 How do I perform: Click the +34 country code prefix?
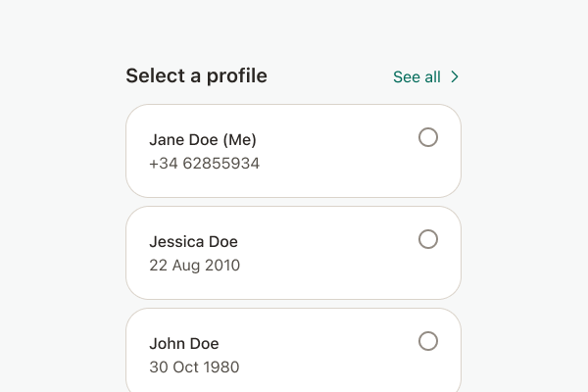tap(164, 164)
